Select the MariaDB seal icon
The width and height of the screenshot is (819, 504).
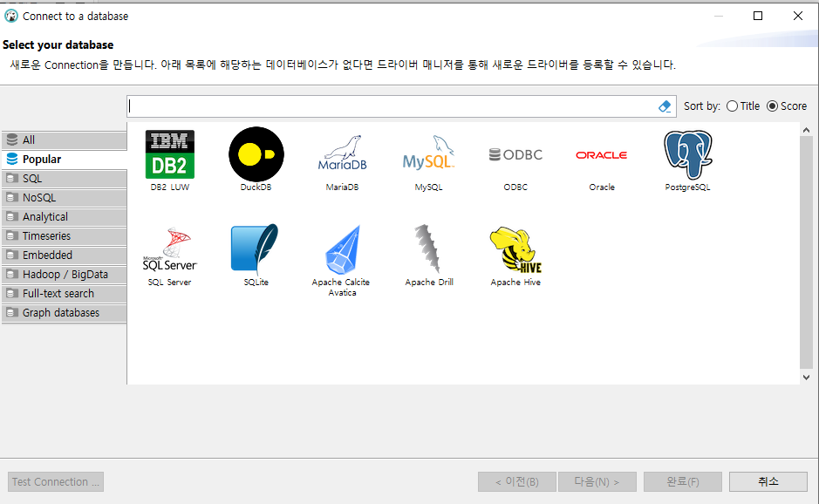[x=342, y=153]
